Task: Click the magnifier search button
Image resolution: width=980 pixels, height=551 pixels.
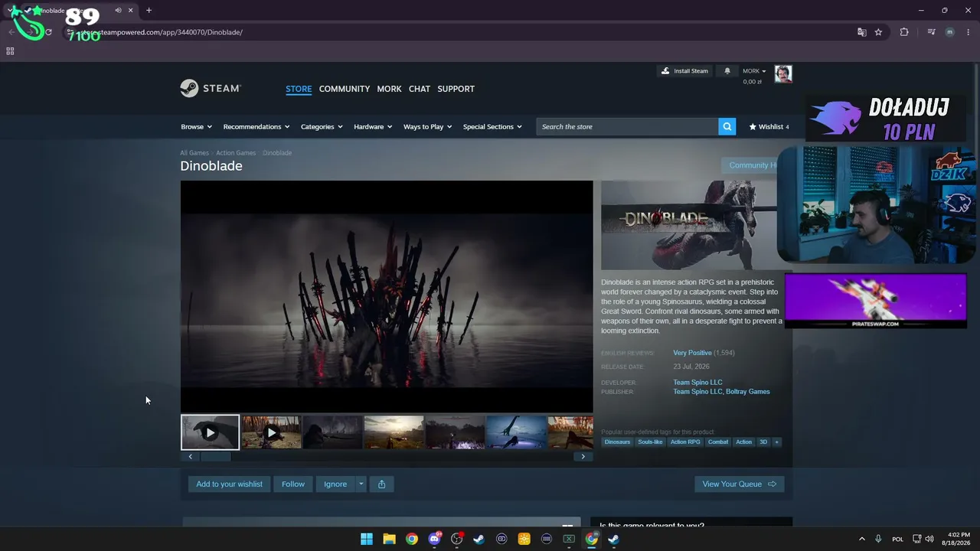Action: 727,126
